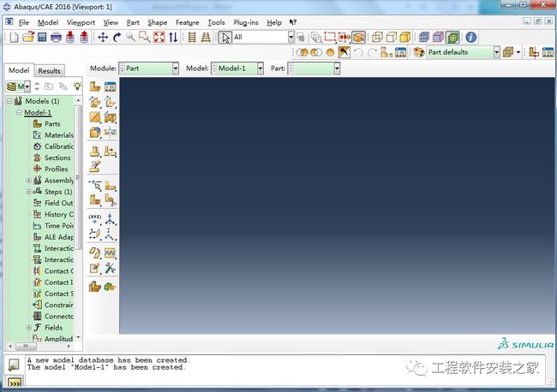
Task: Open the Viewport menu
Action: pyautogui.click(x=81, y=22)
